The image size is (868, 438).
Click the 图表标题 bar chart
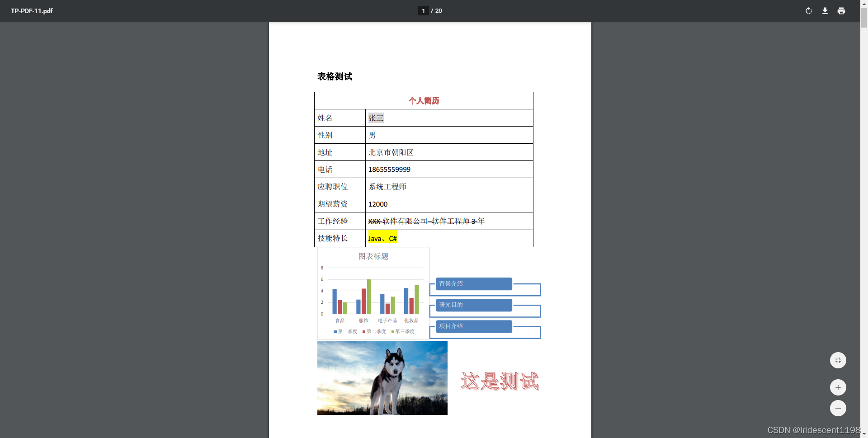click(373, 294)
